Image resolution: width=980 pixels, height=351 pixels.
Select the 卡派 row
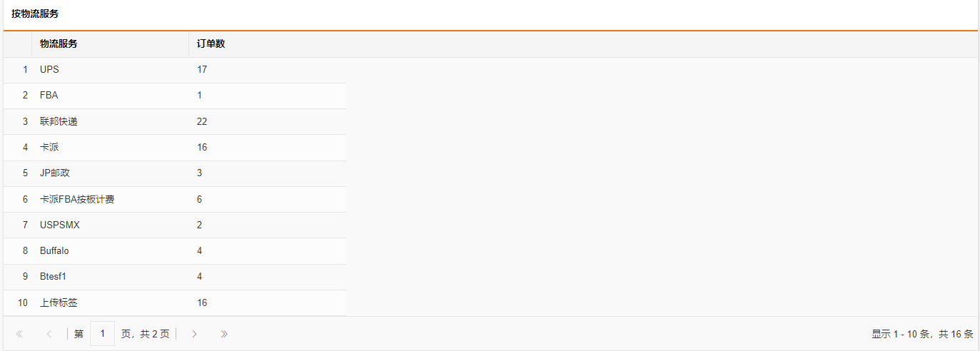point(175,148)
